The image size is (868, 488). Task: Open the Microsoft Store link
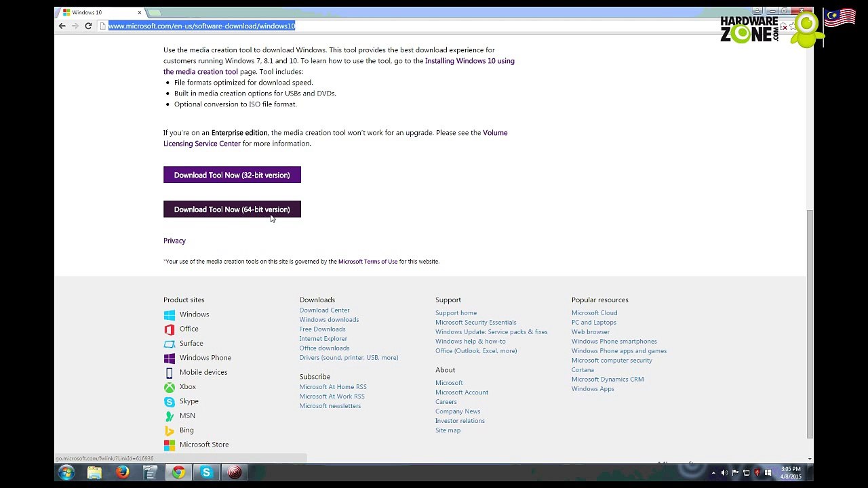point(204,445)
